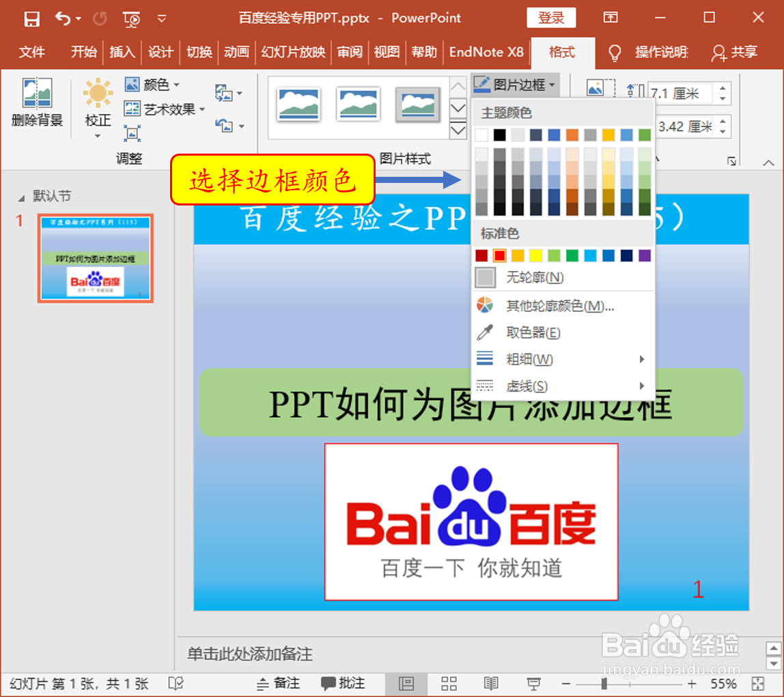784x697 pixels.
Task: Switch to the 设计 tab
Action: (160, 52)
